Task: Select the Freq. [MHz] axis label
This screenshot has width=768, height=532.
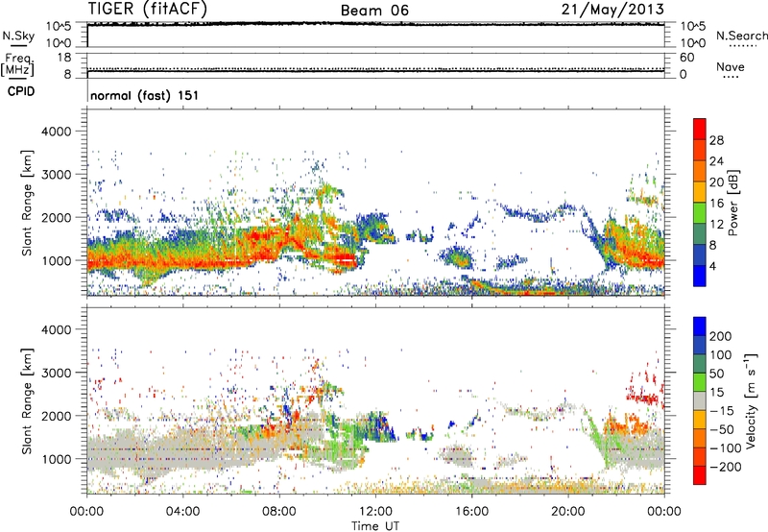Action: [17, 64]
